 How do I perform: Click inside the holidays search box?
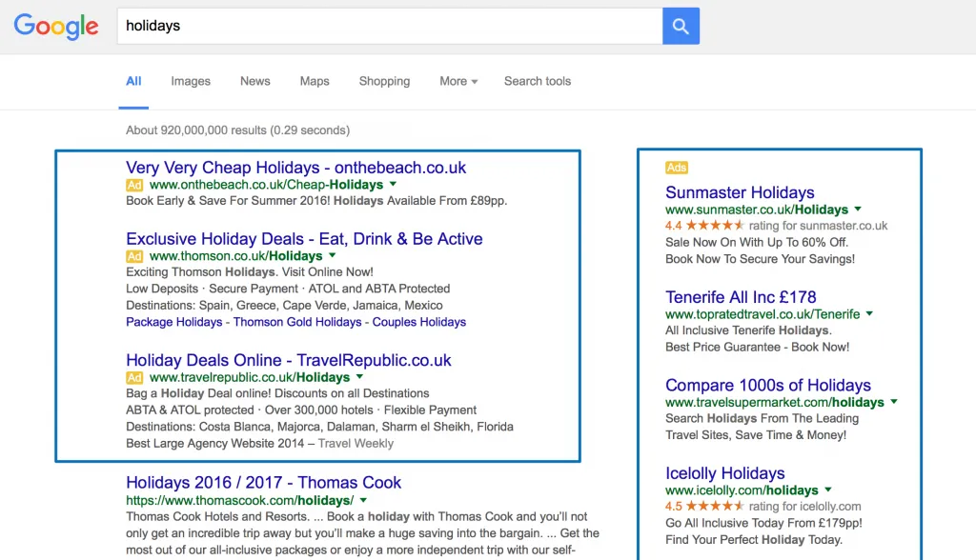point(381,26)
